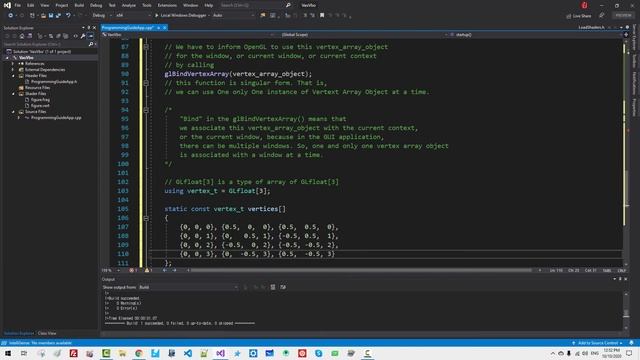Click the editor horizontal scrollbar
The width and height of the screenshot is (640, 360).
pos(362,270)
